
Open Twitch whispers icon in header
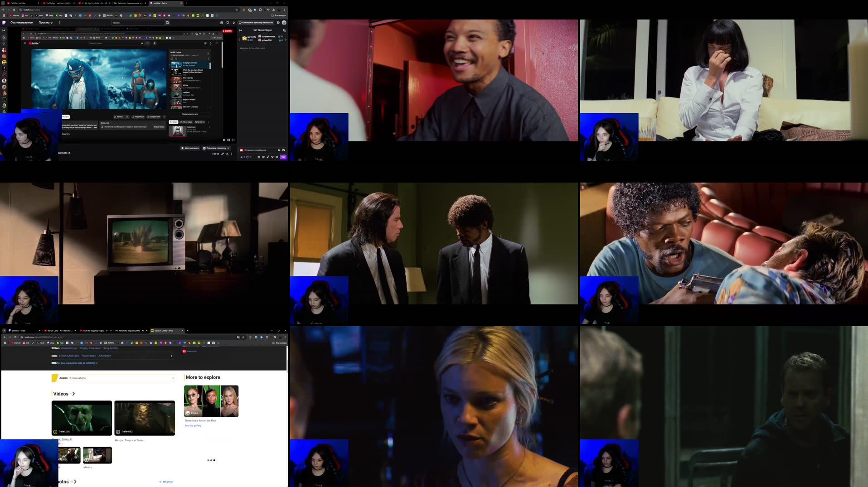click(x=228, y=22)
